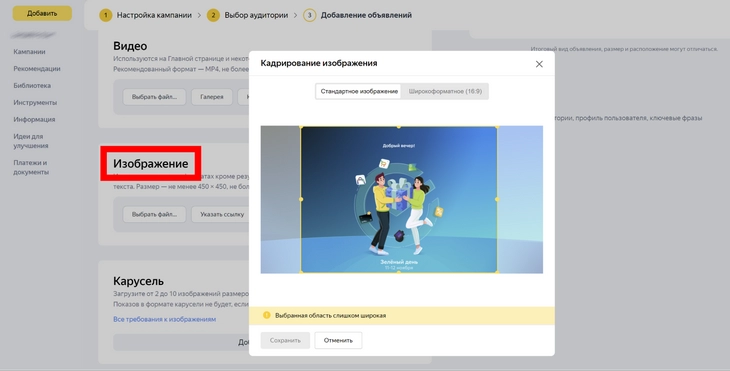Open Кампании in the sidebar

point(29,52)
